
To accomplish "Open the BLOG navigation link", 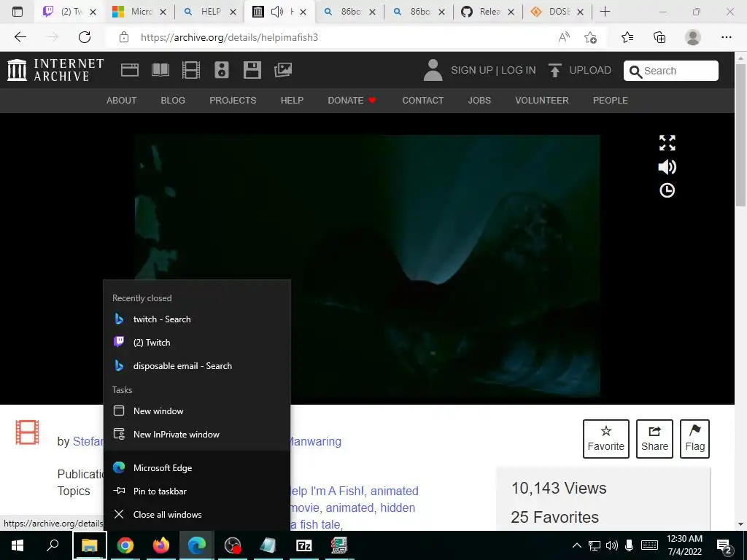I will tap(173, 101).
